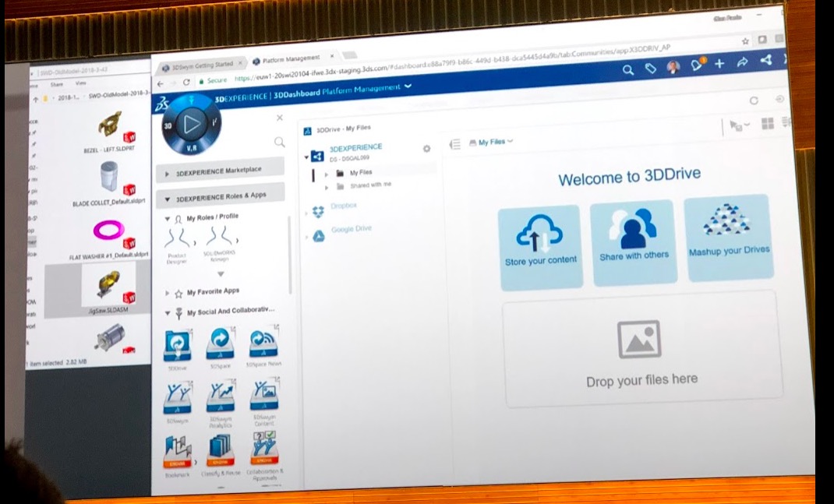Click the Google Drive icon in the sidebar
834x504 pixels.
(x=319, y=235)
